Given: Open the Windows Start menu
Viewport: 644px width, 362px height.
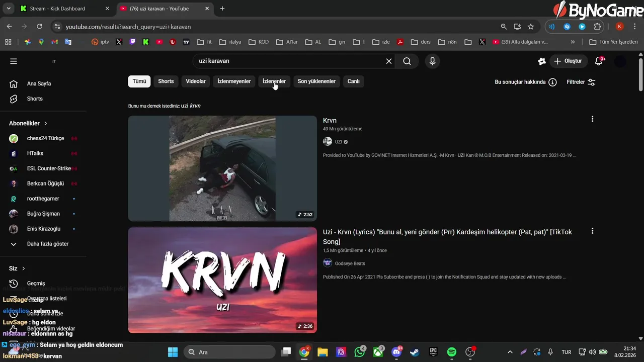Looking at the screenshot, I should [173, 352].
